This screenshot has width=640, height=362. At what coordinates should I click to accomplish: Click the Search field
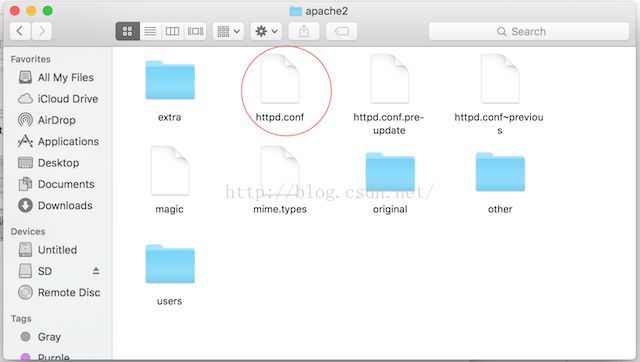[529, 31]
